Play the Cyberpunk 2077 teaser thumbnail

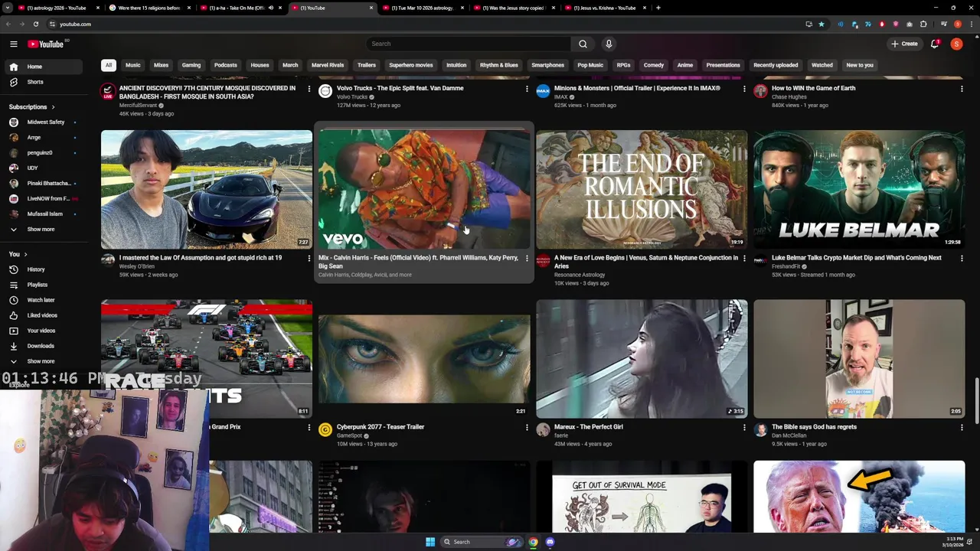424,359
